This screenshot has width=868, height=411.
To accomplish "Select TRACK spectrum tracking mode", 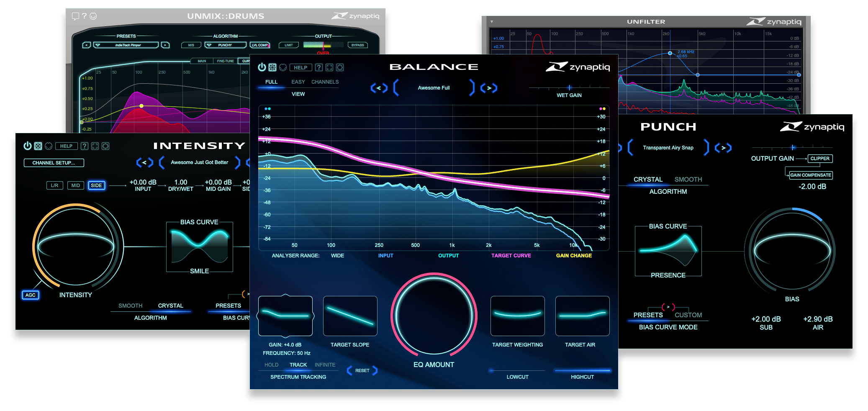I will point(298,365).
